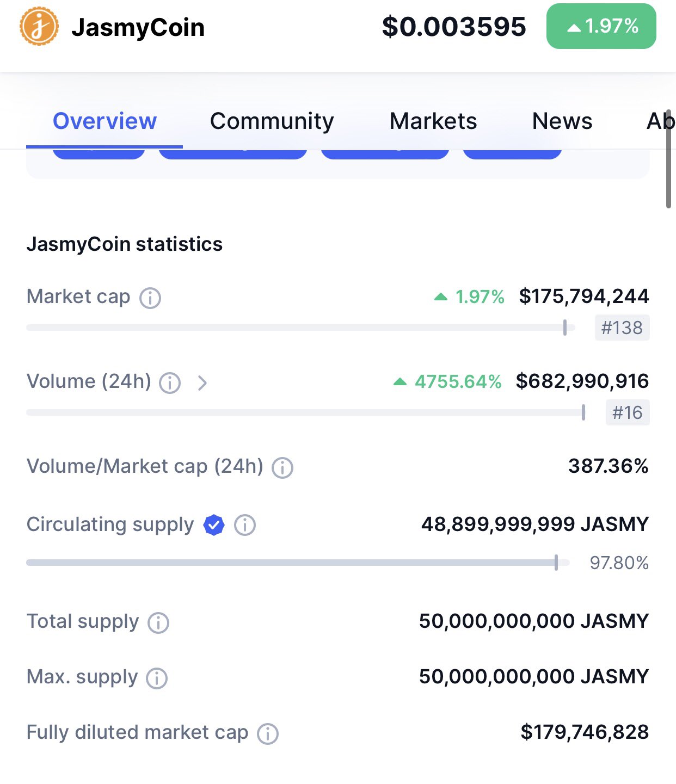
Task: Tap the Volume/Market cap (24h) label
Action: (x=145, y=466)
